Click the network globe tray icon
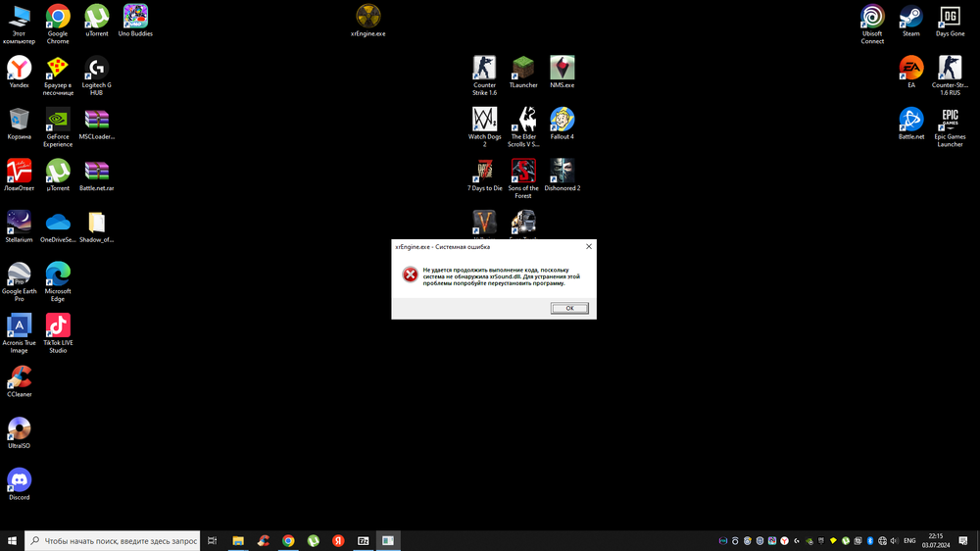Viewport: 980px width, 551px height. click(x=883, y=541)
